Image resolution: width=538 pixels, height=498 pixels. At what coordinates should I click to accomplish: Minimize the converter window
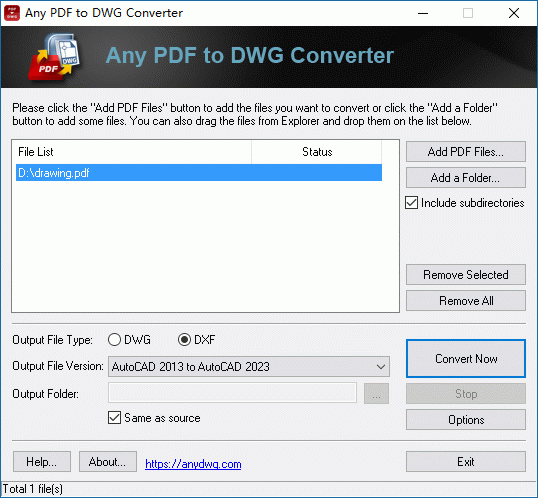pos(423,13)
